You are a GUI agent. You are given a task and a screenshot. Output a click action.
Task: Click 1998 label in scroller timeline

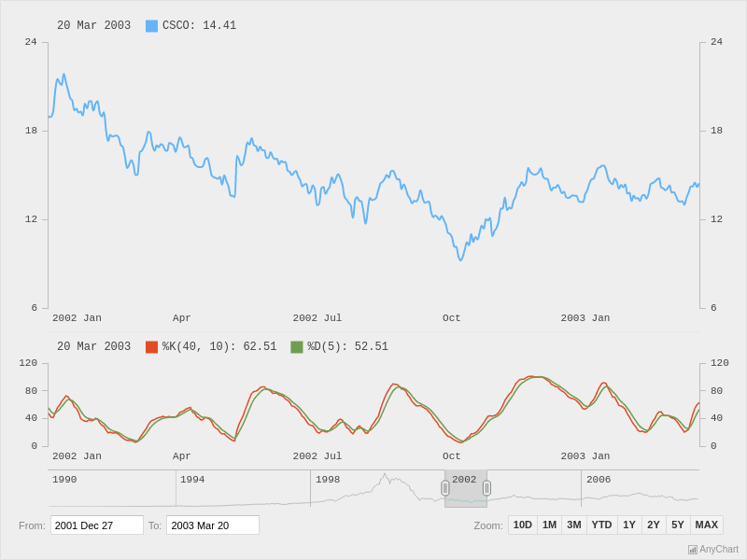[x=328, y=480]
